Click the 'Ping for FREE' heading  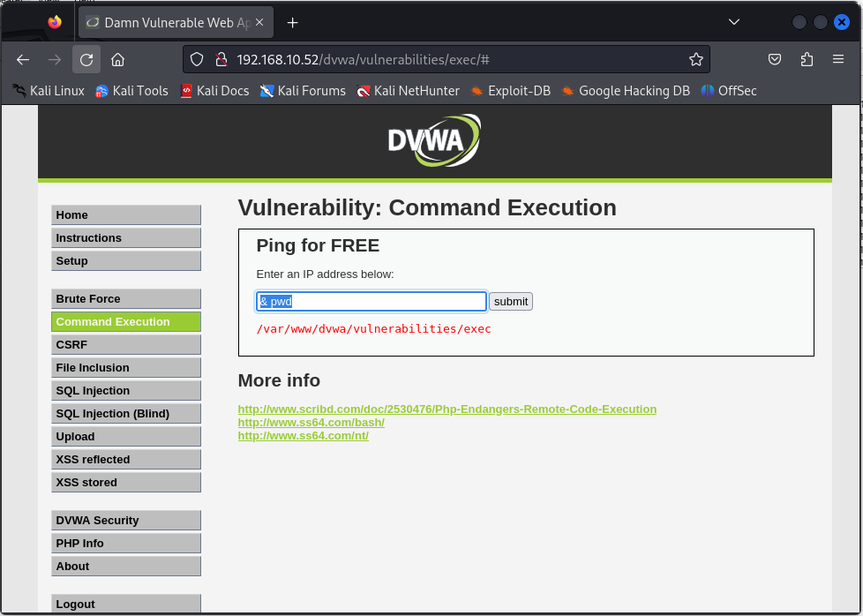click(x=319, y=245)
